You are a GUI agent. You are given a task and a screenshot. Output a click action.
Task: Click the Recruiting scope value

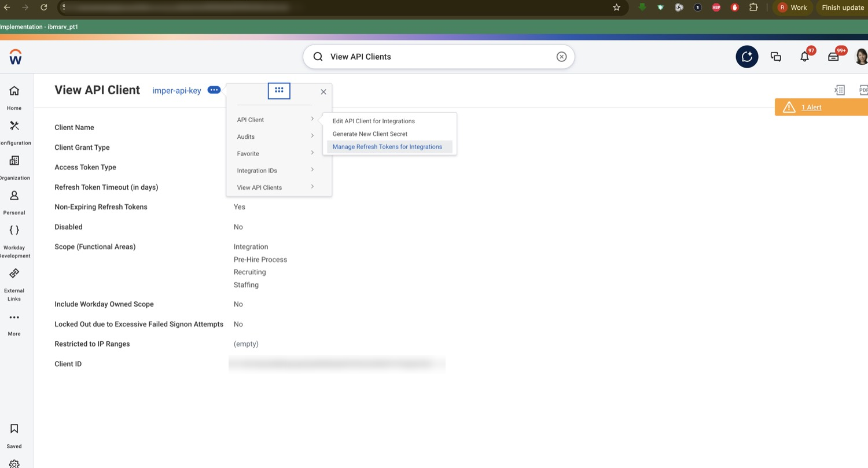[250, 272]
